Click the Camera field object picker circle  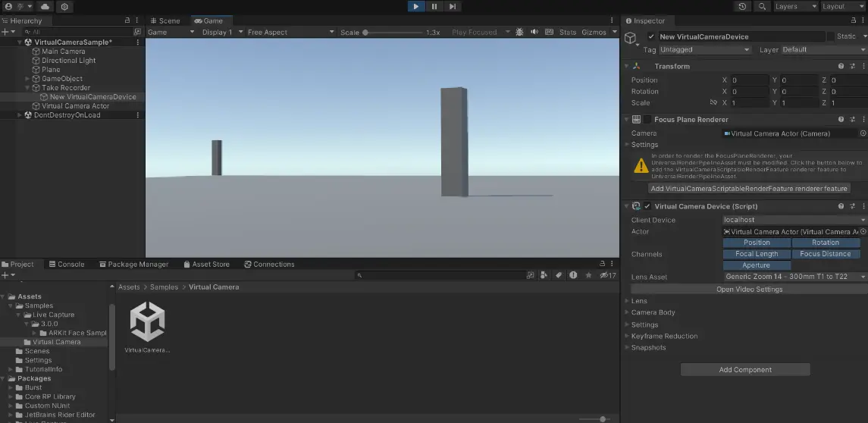tap(863, 133)
